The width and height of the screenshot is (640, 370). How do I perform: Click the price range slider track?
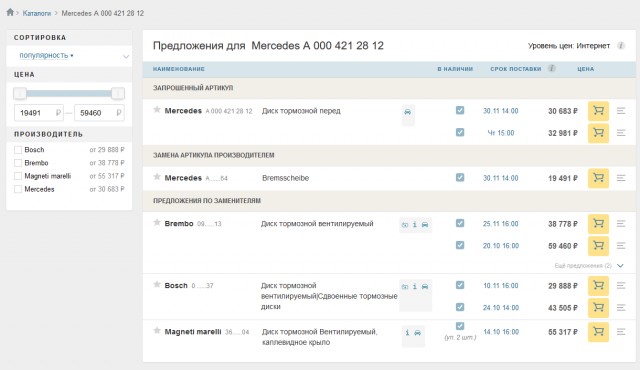click(69, 93)
